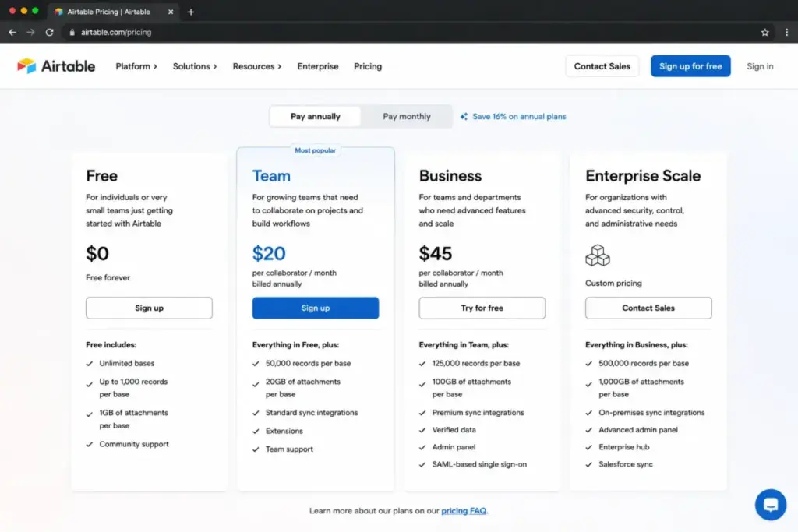Click 'Salesforce sync' feature text
Image resolution: width=798 pixels, height=532 pixels.
626,464
